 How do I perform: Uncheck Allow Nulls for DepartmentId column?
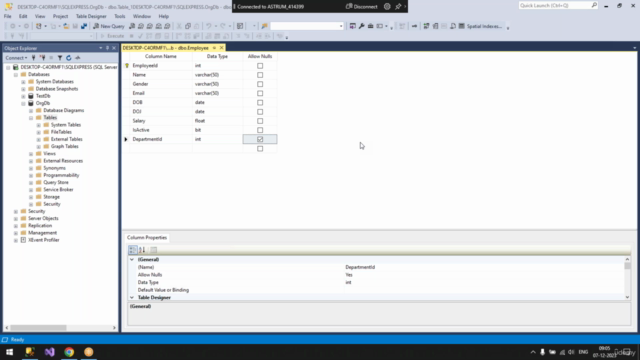pos(260,139)
